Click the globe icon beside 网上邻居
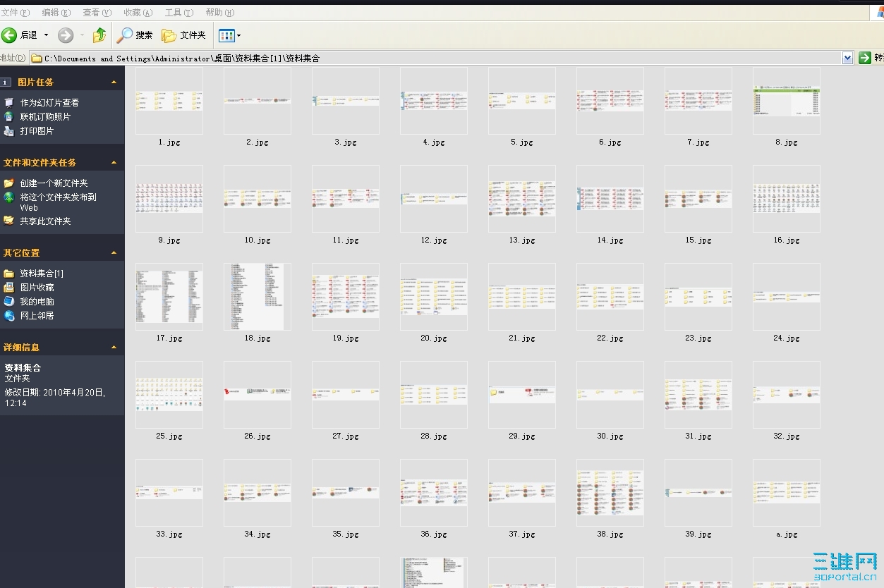This screenshot has width=884, height=588. [x=8, y=316]
